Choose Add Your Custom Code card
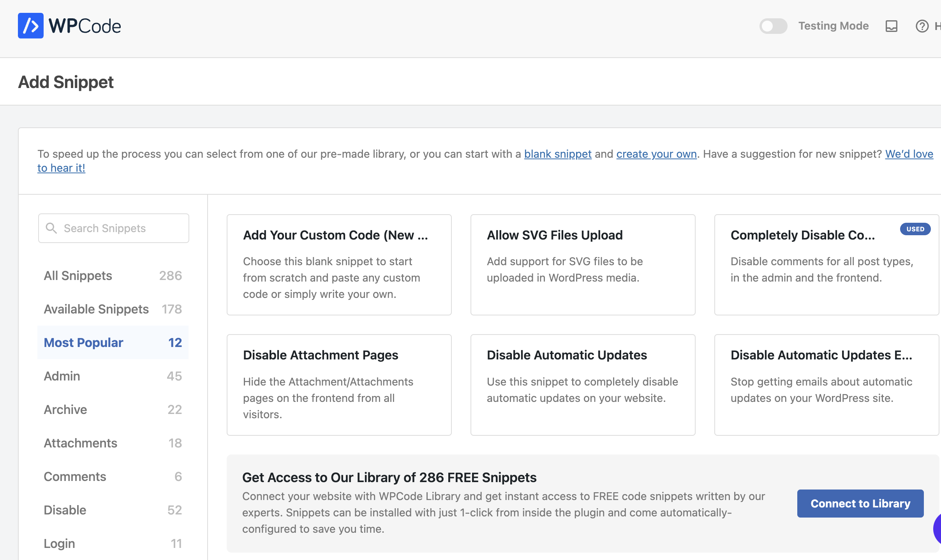The width and height of the screenshot is (941, 560). (339, 265)
